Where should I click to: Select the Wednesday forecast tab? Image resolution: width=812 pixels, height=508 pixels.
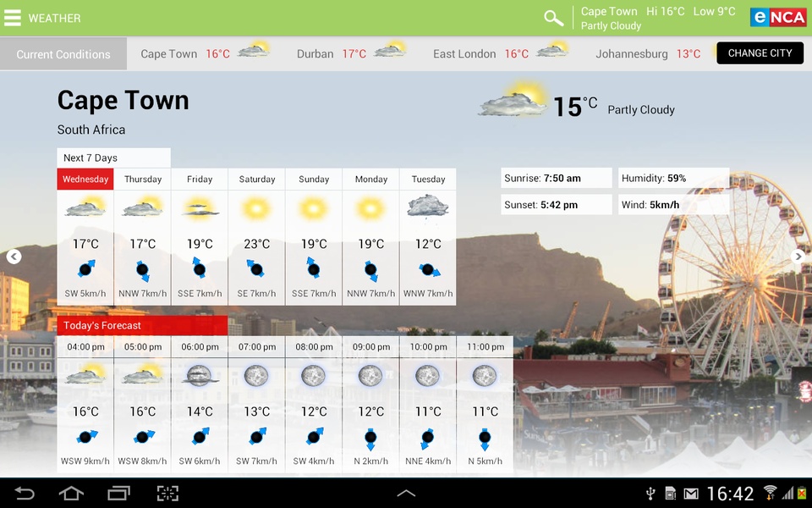(x=85, y=179)
